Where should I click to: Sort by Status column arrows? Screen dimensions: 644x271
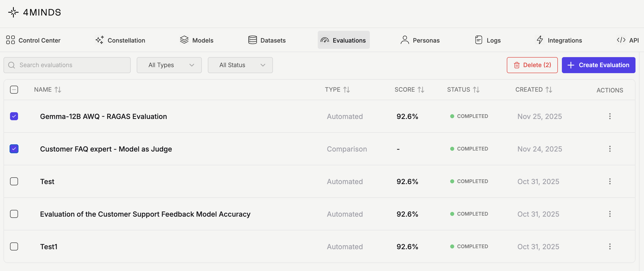pyautogui.click(x=476, y=90)
